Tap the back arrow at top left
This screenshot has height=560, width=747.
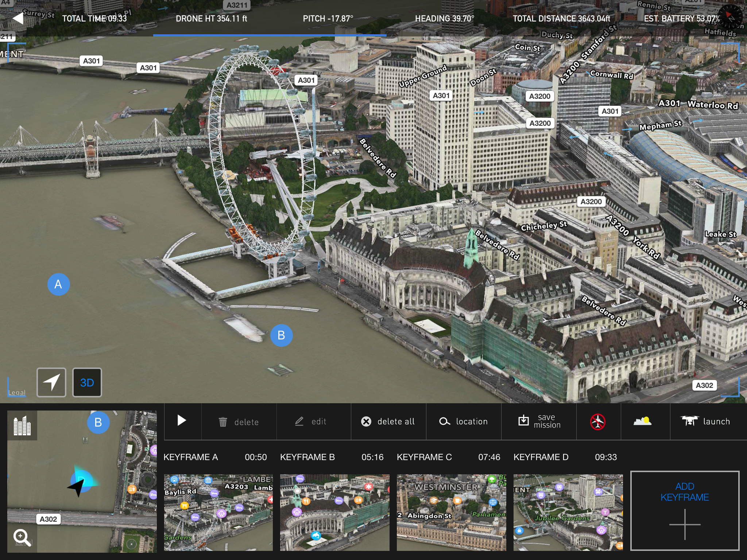(x=18, y=18)
